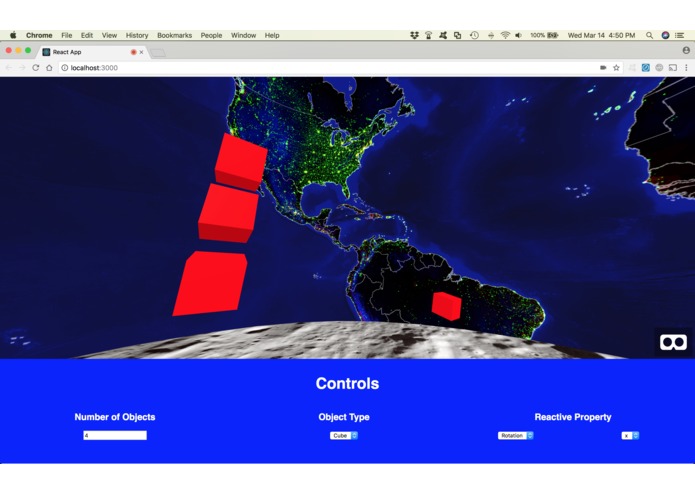Open the Apple menu
The height and width of the screenshot is (494, 695).
tap(13, 35)
